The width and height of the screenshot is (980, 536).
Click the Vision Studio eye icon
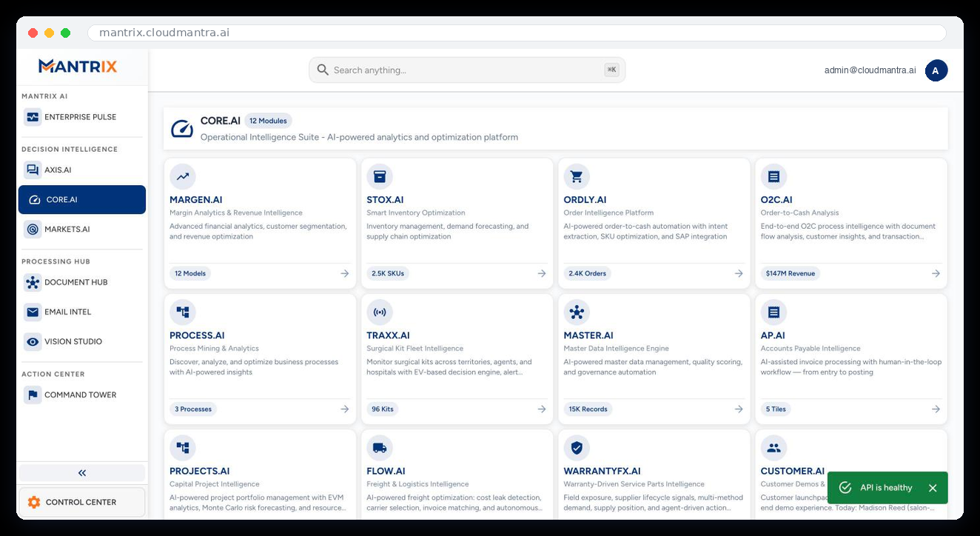tap(33, 342)
